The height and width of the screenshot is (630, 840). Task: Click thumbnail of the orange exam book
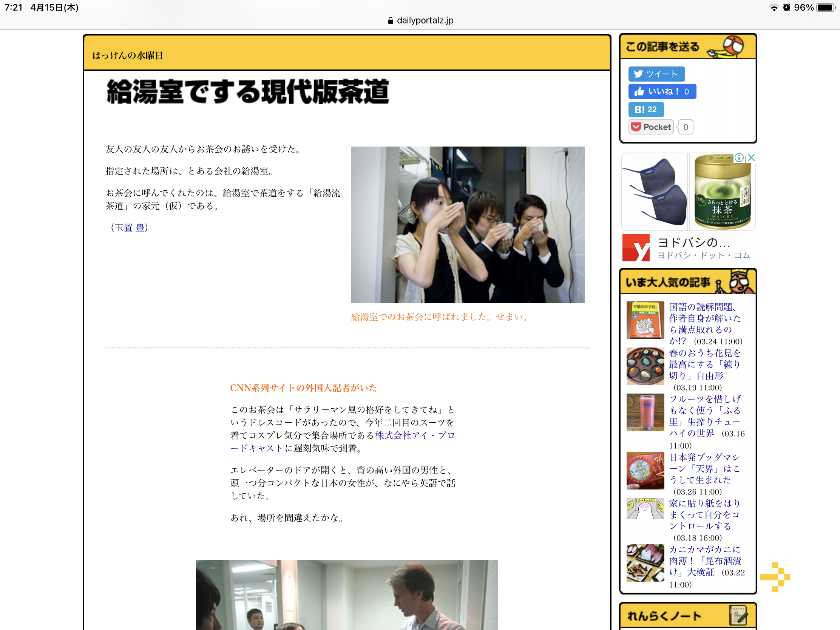pos(645,320)
